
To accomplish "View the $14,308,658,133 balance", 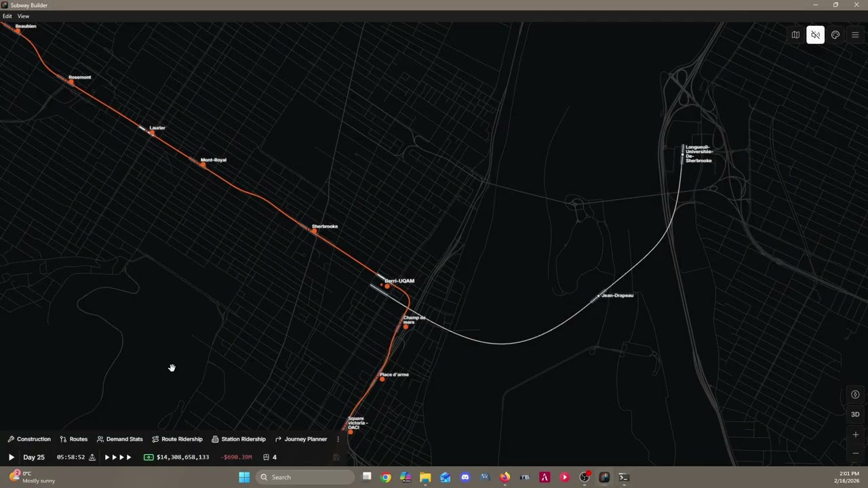I will pyautogui.click(x=182, y=457).
